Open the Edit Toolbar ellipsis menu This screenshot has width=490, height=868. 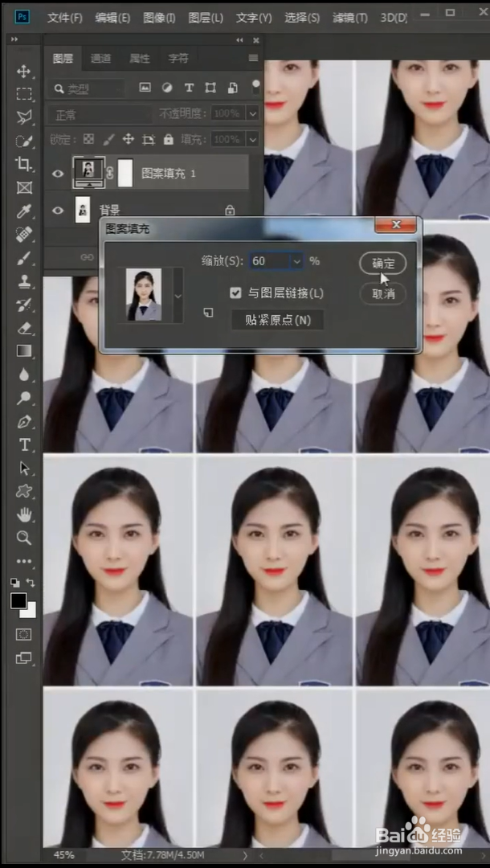pyautogui.click(x=24, y=561)
